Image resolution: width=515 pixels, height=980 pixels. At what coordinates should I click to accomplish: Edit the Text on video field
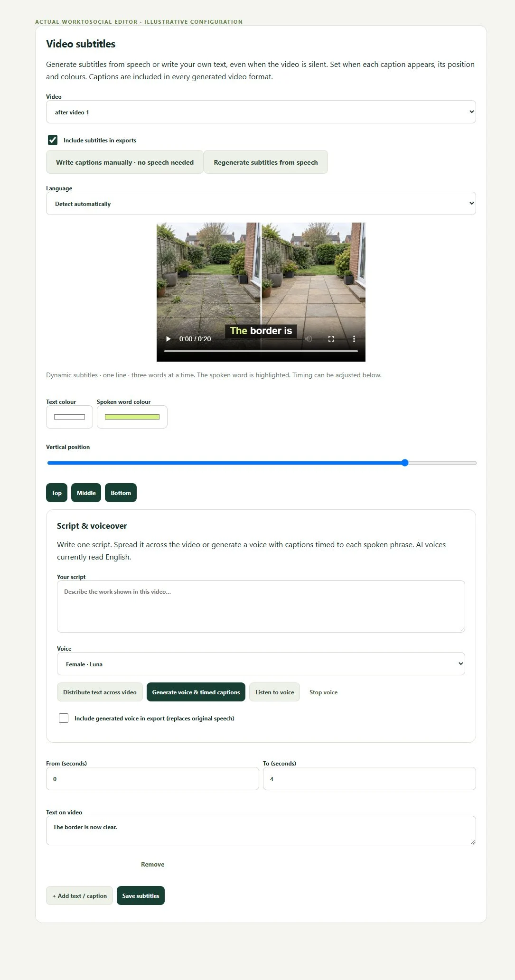tap(261, 831)
